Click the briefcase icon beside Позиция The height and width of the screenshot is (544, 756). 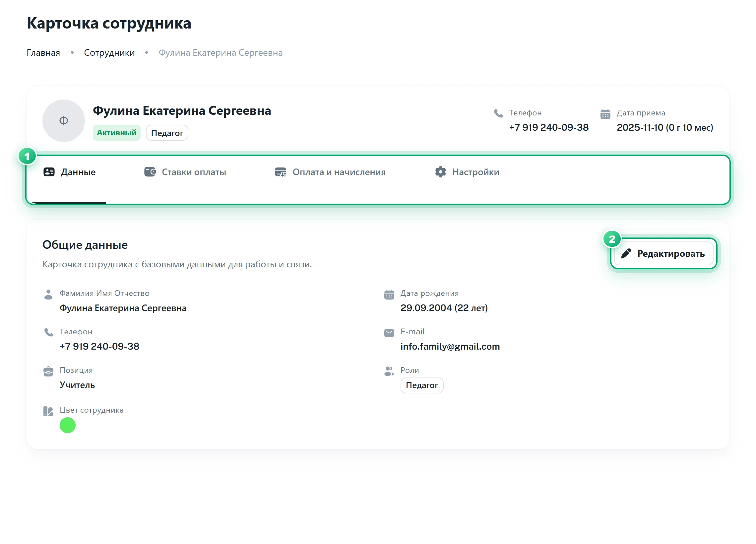tap(48, 371)
